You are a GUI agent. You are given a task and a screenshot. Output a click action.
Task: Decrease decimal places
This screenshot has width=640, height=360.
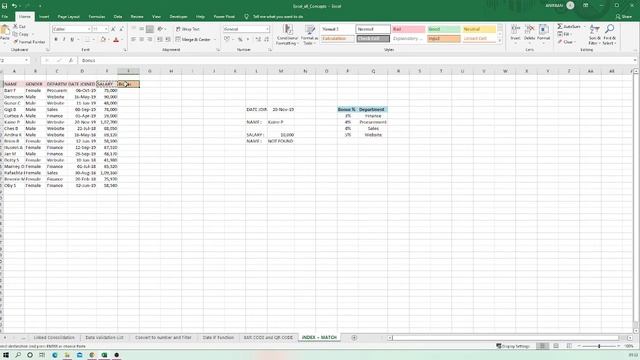pos(266,39)
